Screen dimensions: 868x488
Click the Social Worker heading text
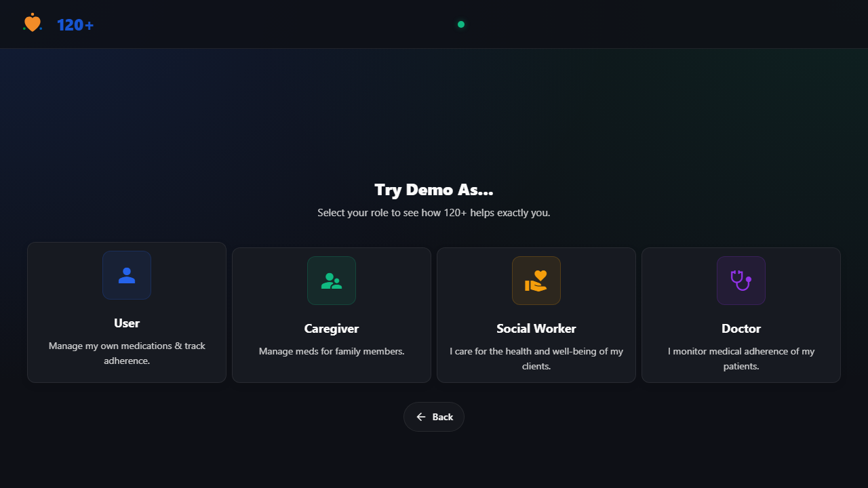point(536,328)
